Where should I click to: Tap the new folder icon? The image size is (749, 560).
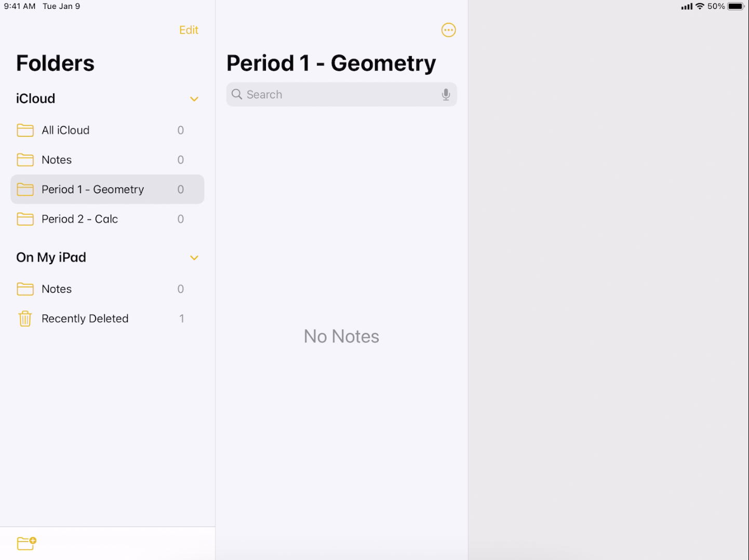pos(26,543)
